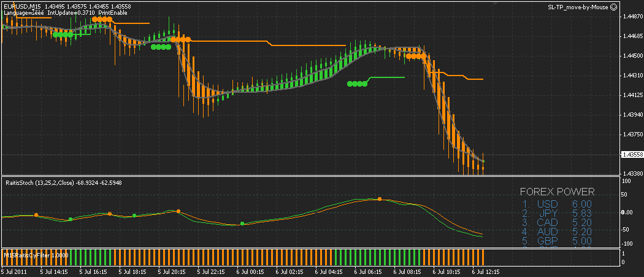
Task: Click the CAD 5.20 strength row
Action: click(557, 223)
